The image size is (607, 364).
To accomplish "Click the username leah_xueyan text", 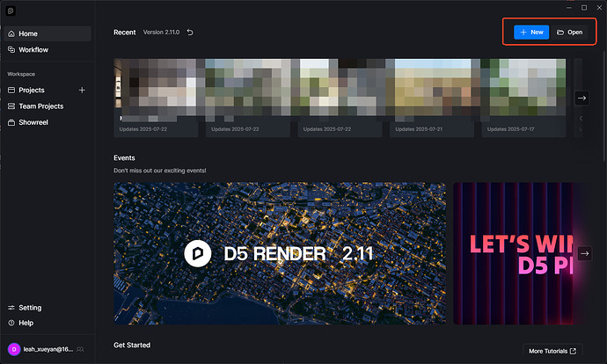I will tap(48, 349).
